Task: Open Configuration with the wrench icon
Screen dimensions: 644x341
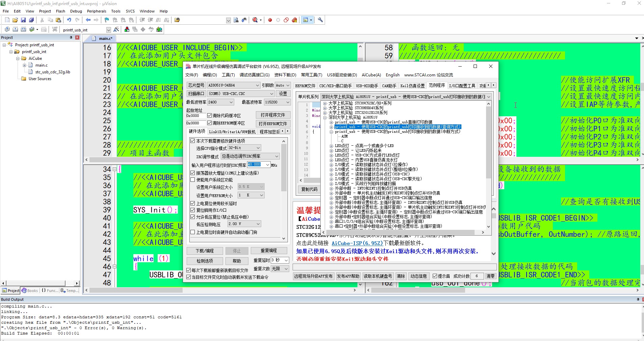Action: [320, 20]
